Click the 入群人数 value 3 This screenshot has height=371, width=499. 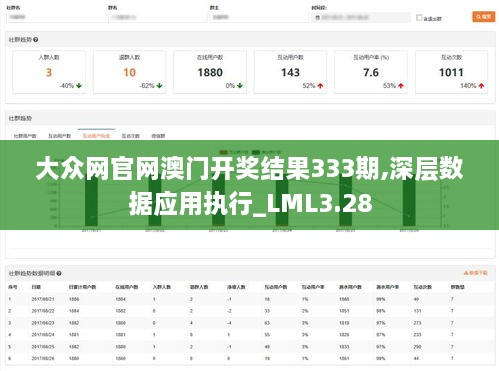coord(49,72)
